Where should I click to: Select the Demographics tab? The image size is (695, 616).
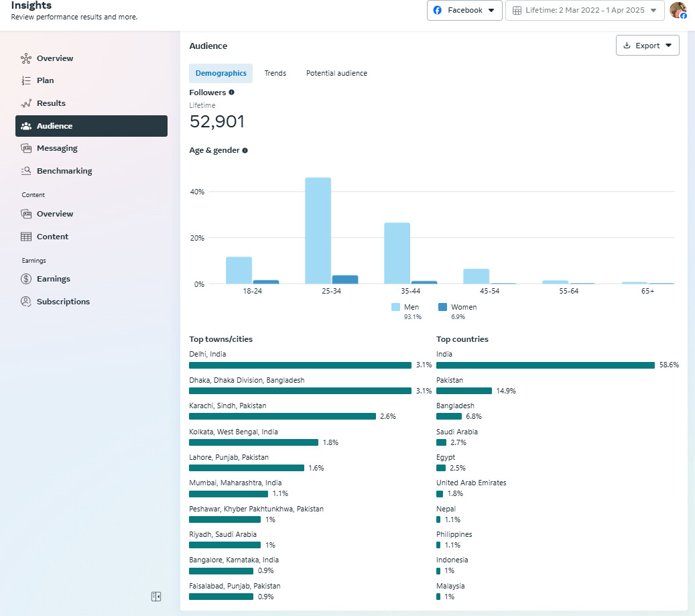pos(220,73)
